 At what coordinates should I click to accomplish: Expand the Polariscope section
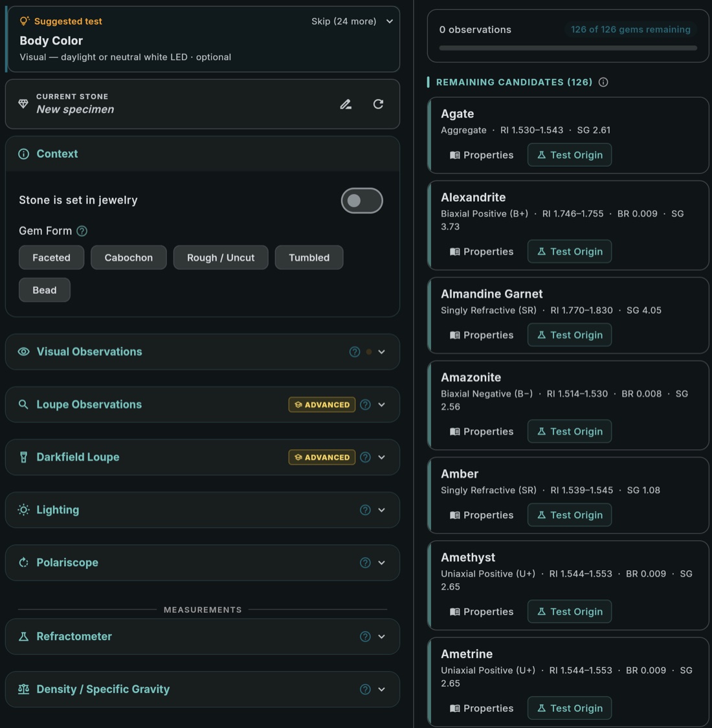click(381, 562)
